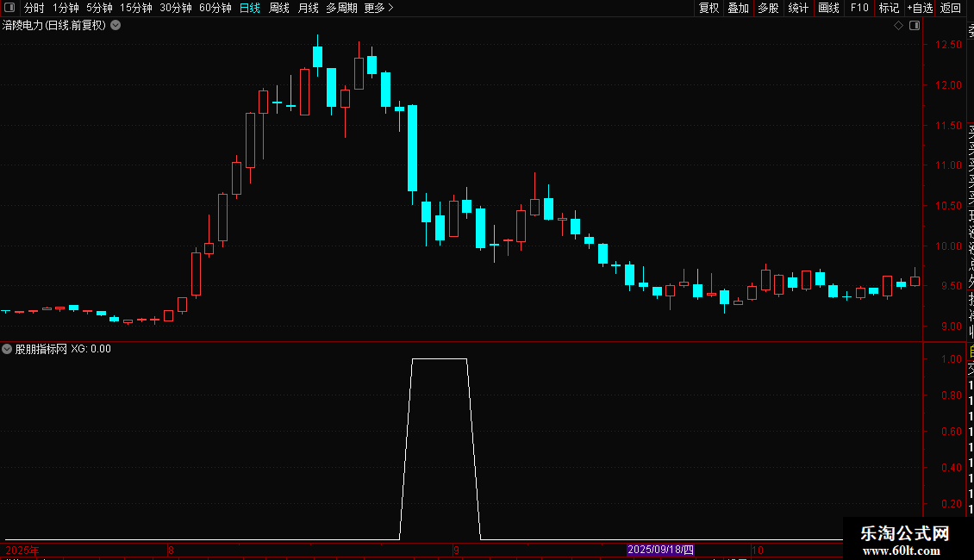Click the XG: 0.00 indicator value
Screen dimensions: 974x560
(91, 349)
